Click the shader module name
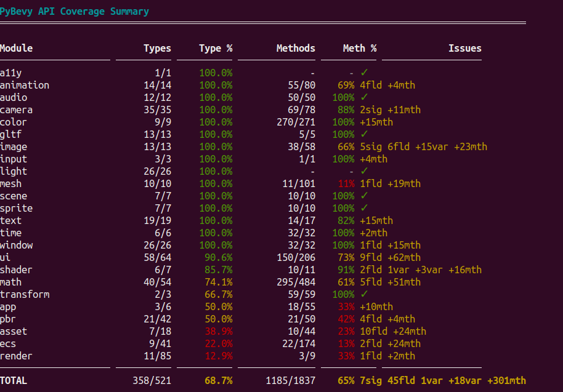Image resolution: width=563 pixels, height=392 pixels. point(16,270)
